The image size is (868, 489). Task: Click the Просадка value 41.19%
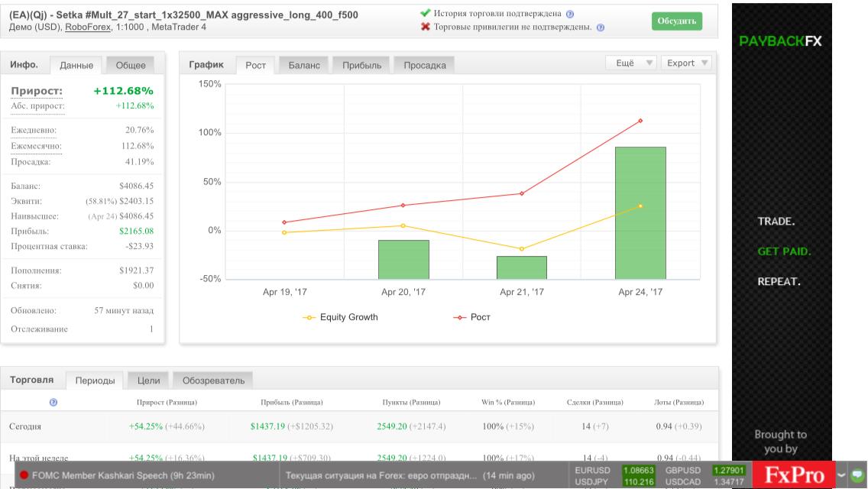pos(140,162)
